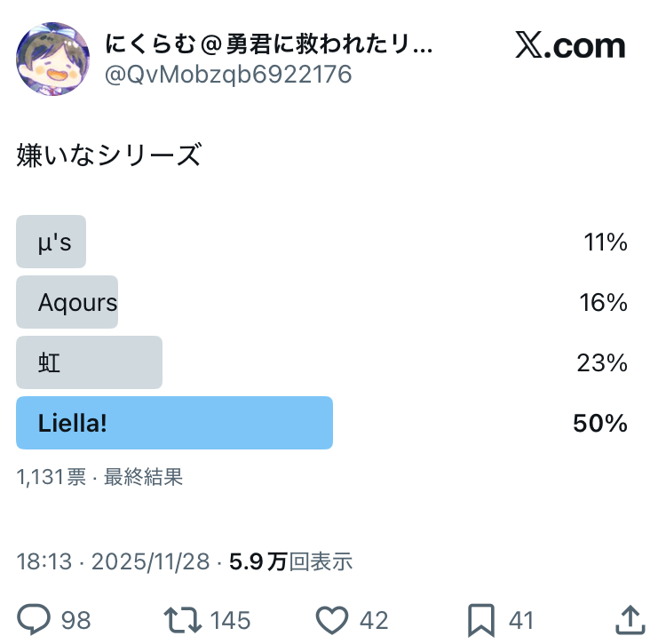Click the 18:13 timestamp

44,561
